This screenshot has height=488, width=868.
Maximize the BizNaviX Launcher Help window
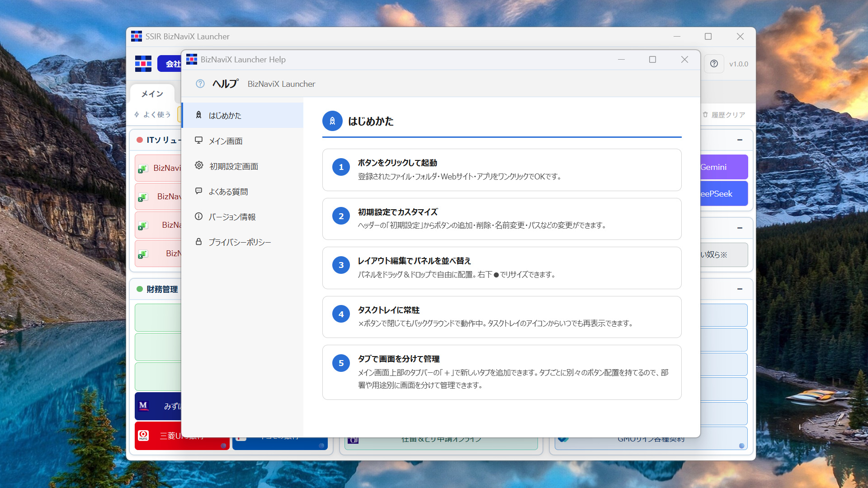click(x=652, y=60)
